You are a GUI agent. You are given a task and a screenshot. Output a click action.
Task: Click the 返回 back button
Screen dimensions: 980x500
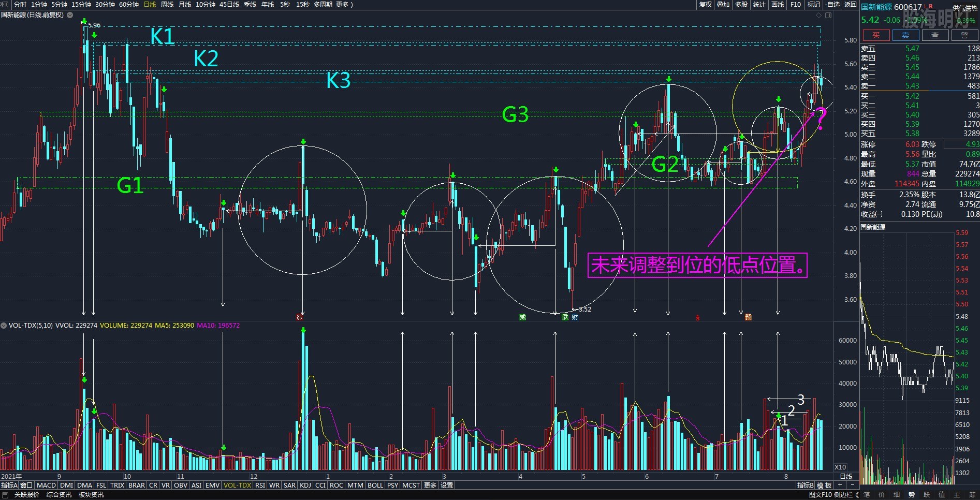coord(851,4)
